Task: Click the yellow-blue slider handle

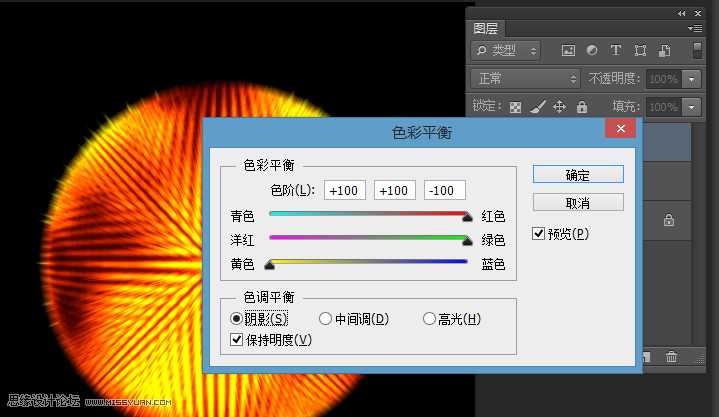Action: click(270, 265)
